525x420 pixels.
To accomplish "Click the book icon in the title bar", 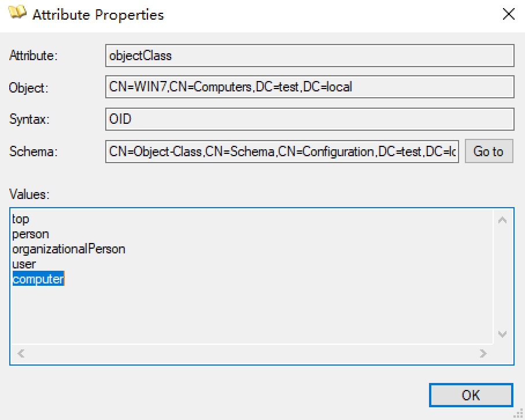I will pos(17,13).
